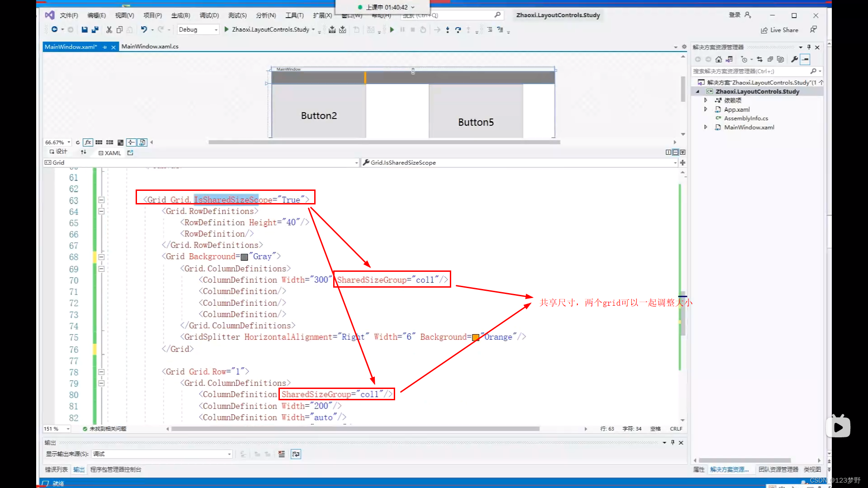
Task: Expand the 依赖项 tree node
Action: 705,100
